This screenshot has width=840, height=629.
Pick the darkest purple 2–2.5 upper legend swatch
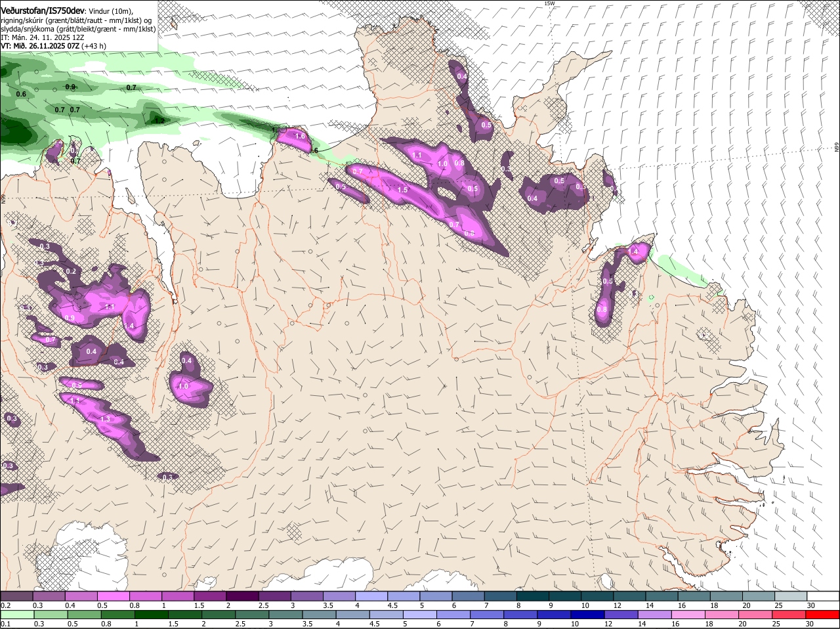click(241, 596)
